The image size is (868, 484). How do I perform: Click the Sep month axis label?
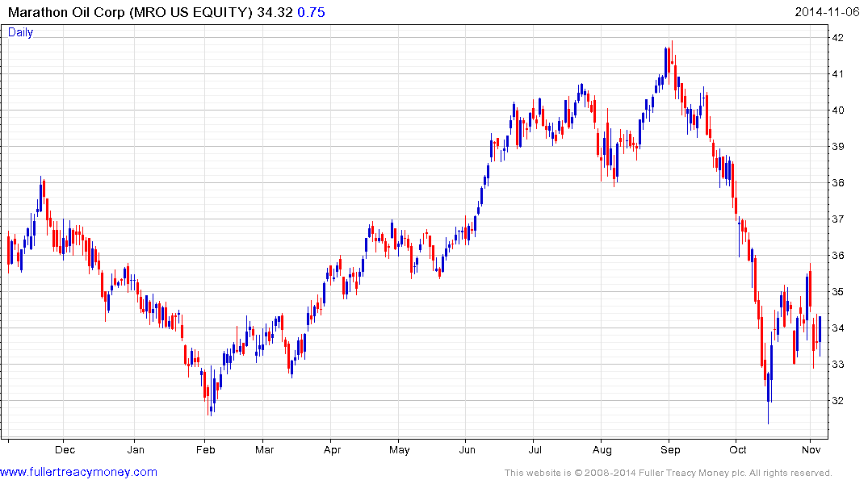(x=670, y=449)
